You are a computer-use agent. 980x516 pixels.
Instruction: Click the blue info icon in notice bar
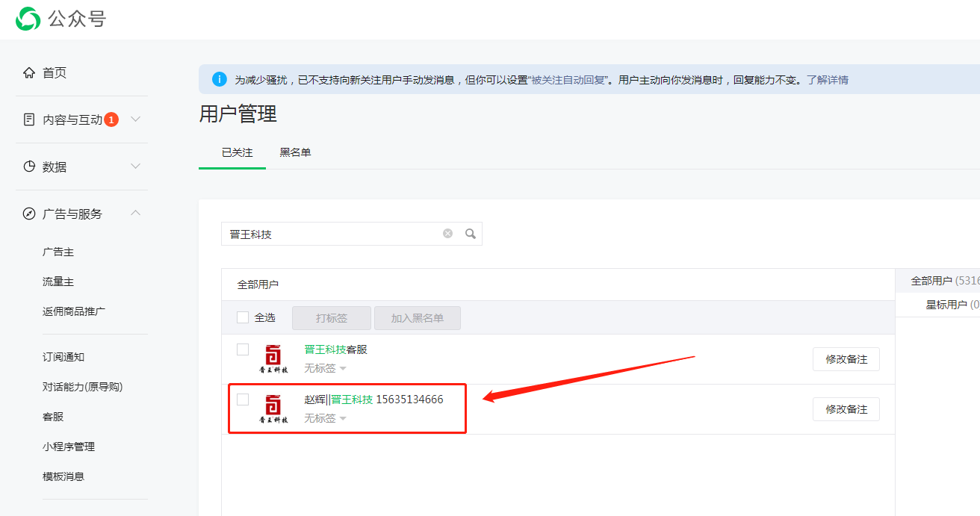pyautogui.click(x=220, y=79)
